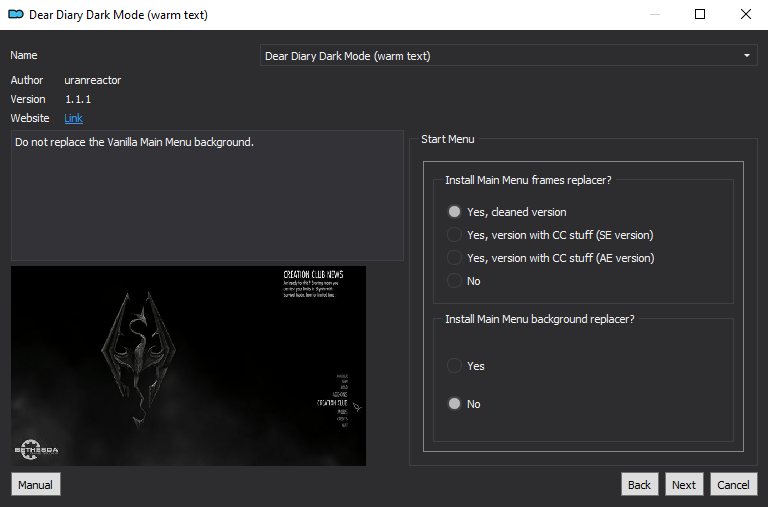
Task: Click the 'Start Menu' group label
Action: point(448,139)
